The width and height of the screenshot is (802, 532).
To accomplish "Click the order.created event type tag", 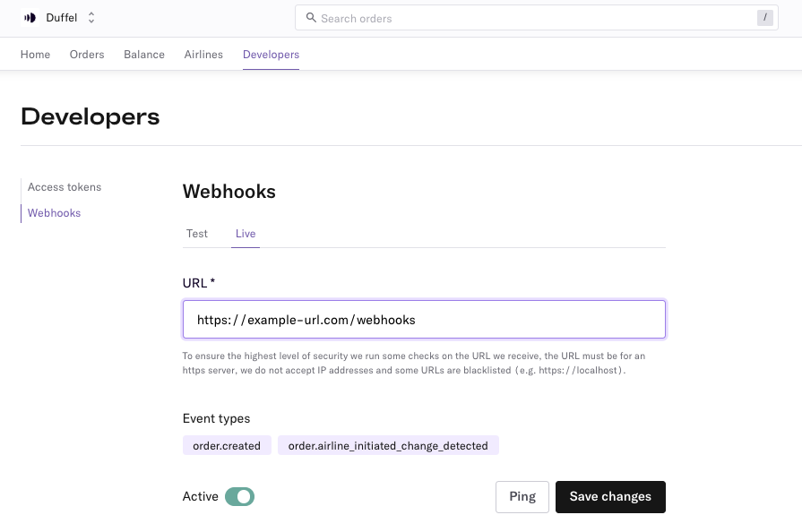I will coord(227,445).
